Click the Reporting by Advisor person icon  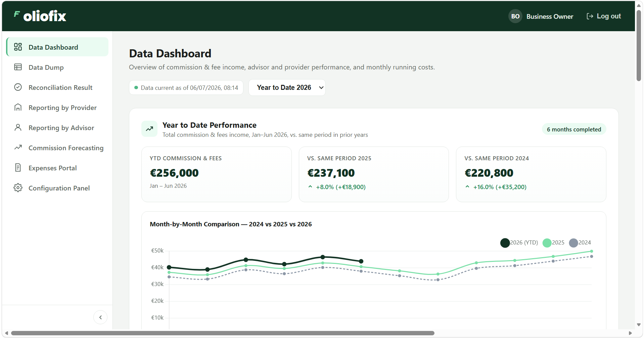pos(18,127)
